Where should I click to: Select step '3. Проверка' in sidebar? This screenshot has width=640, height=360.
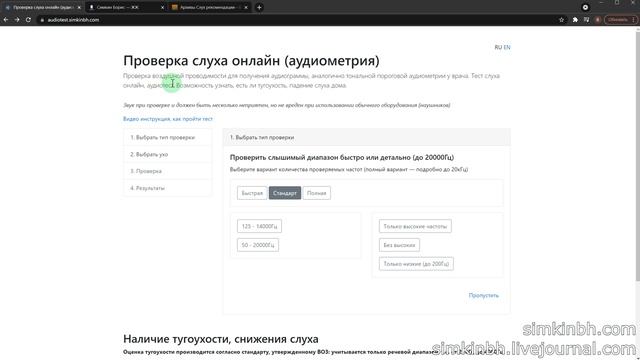coord(168,171)
